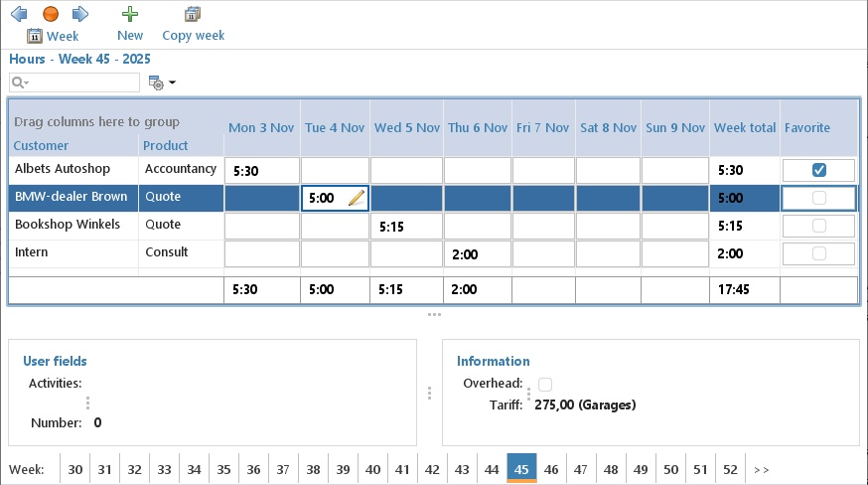Sort by Customer column header
This screenshot has width=868, height=485.
coord(42,145)
